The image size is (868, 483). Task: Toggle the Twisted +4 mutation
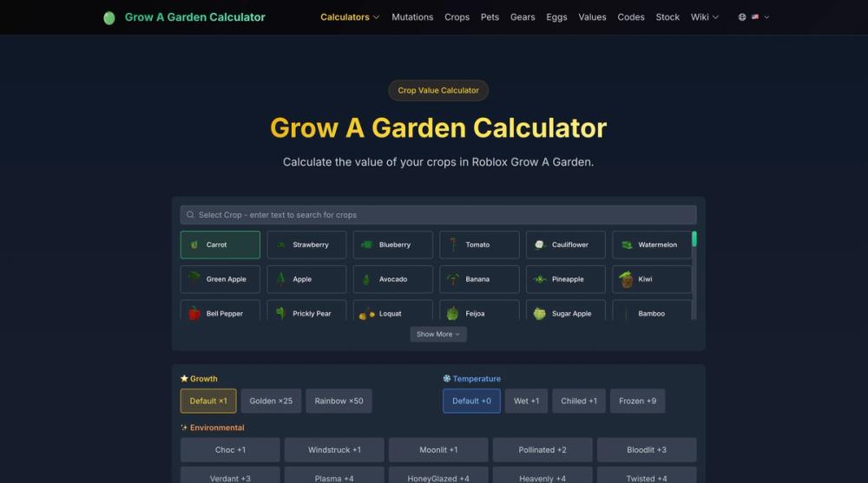click(x=647, y=475)
